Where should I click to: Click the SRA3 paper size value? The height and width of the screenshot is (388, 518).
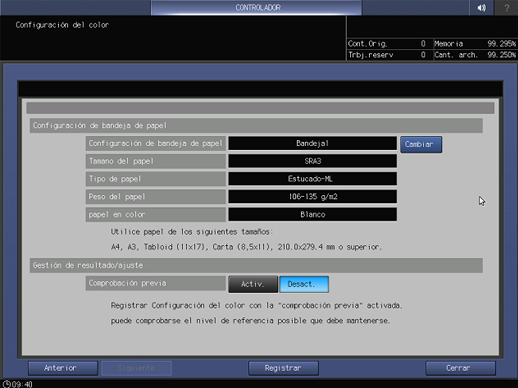pyautogui.click(x=312, y=161)
